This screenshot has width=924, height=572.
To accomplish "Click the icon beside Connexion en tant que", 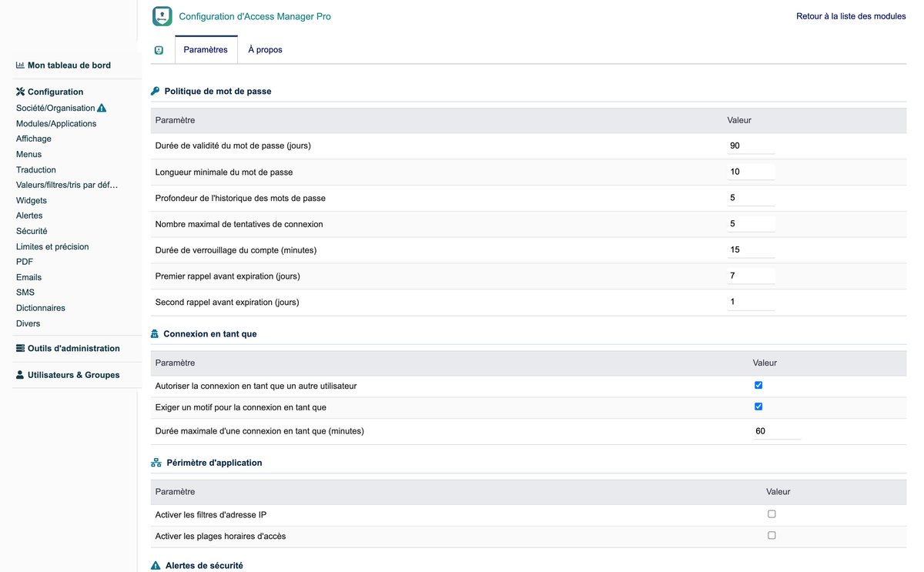I will tap(155, 334).
